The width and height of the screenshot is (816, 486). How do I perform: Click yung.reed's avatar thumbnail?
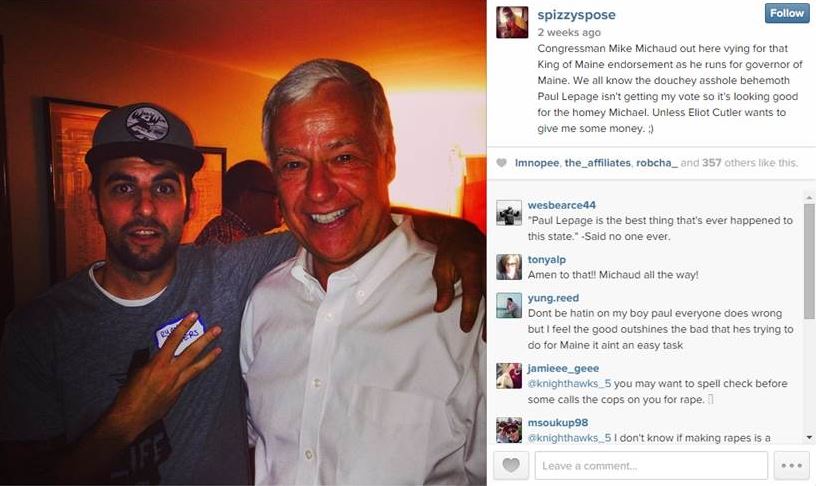click(x=509, y=305)
